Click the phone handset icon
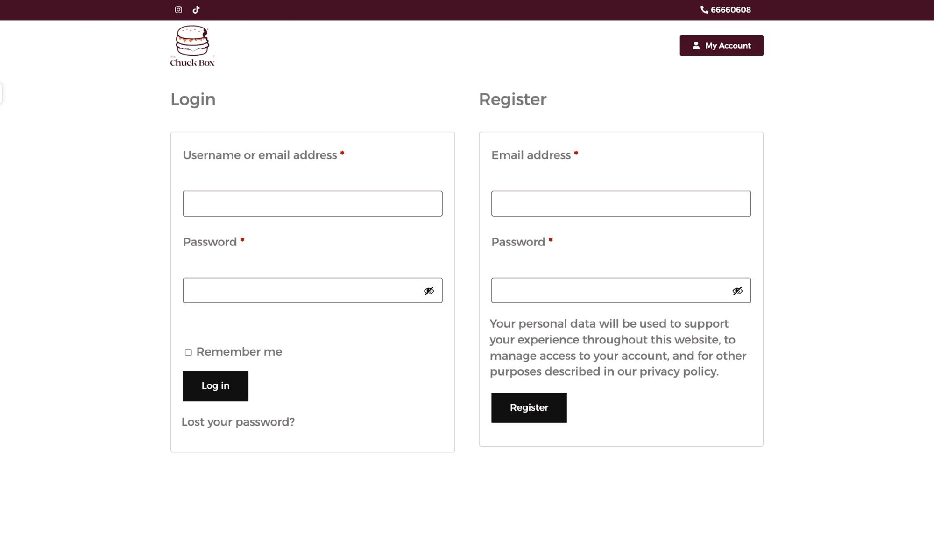Viewport: 934px width, 560px height. [704, 10]
